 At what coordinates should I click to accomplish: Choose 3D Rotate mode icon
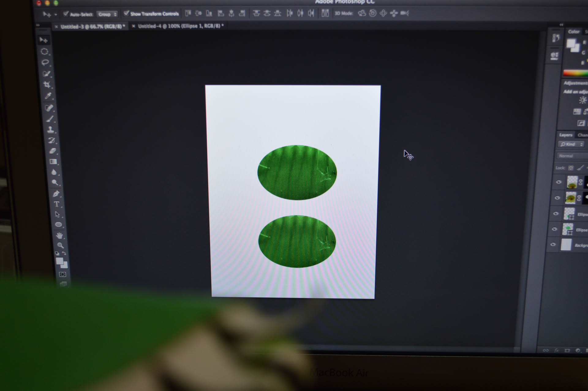point(362,13)
